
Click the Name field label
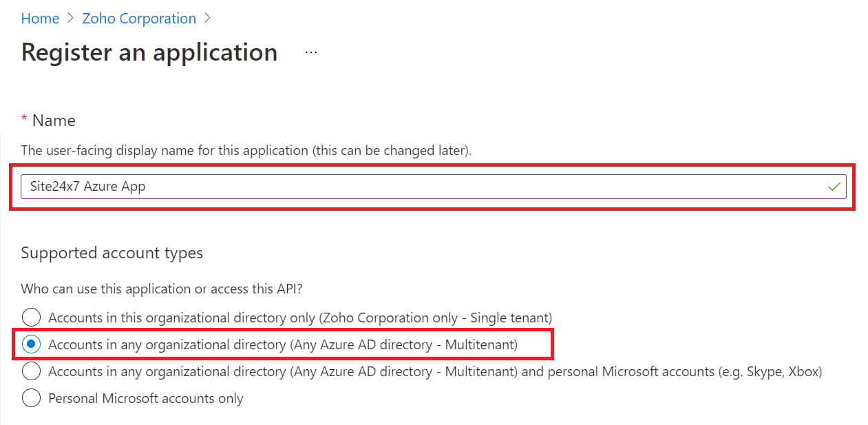(x=54, y=121)
